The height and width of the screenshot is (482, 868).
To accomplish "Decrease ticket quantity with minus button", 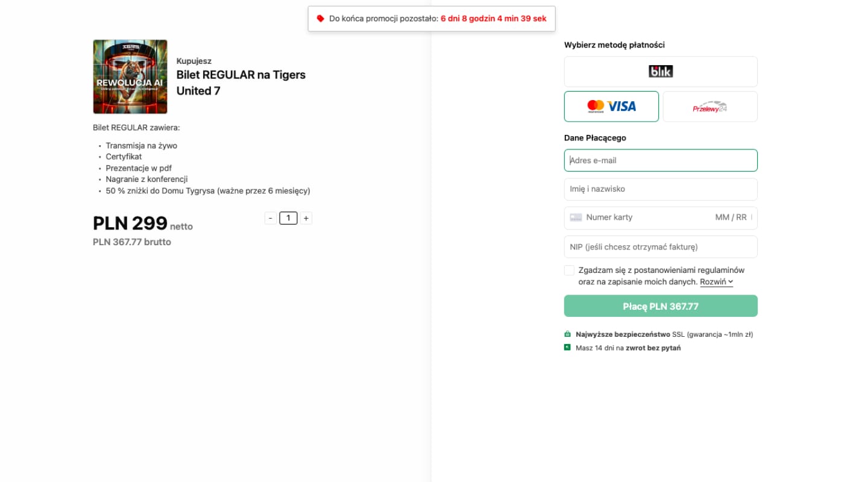I will (270, 218).
